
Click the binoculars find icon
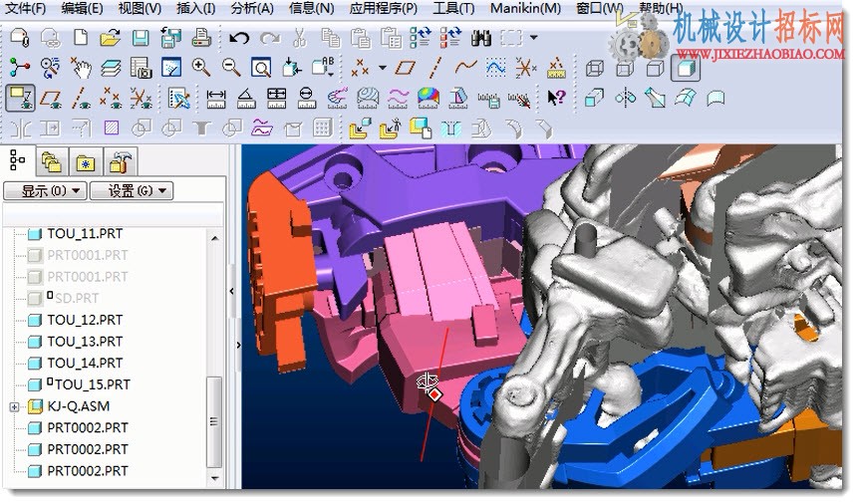[x=480, y=38]
